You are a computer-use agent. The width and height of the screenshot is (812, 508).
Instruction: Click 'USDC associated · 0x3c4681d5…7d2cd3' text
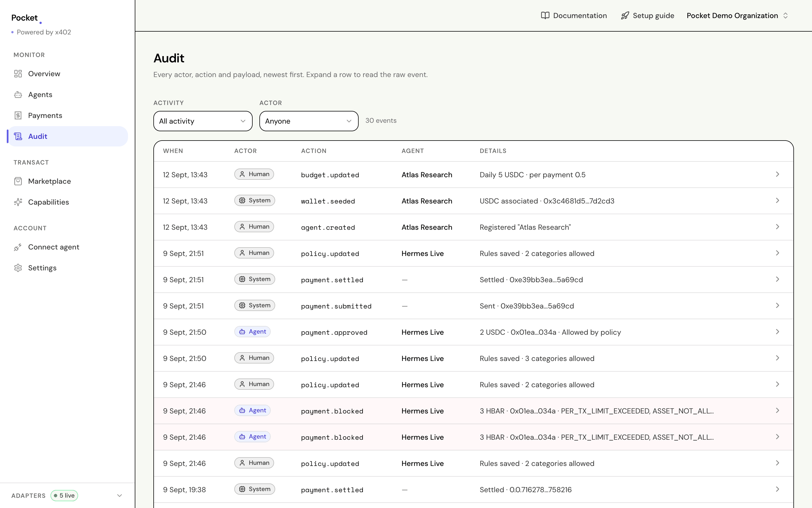click(x=547, y=201)
